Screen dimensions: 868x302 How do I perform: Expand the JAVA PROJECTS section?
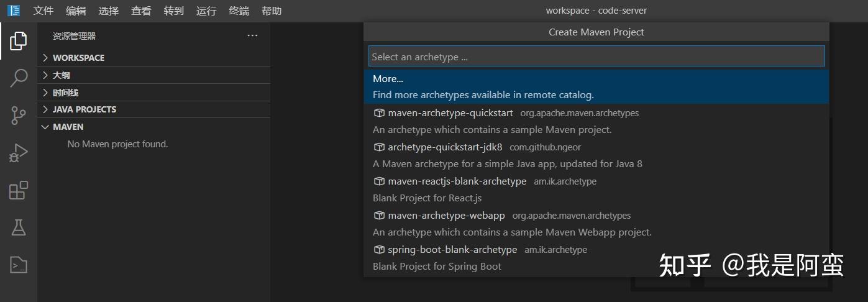click(154, 109)
